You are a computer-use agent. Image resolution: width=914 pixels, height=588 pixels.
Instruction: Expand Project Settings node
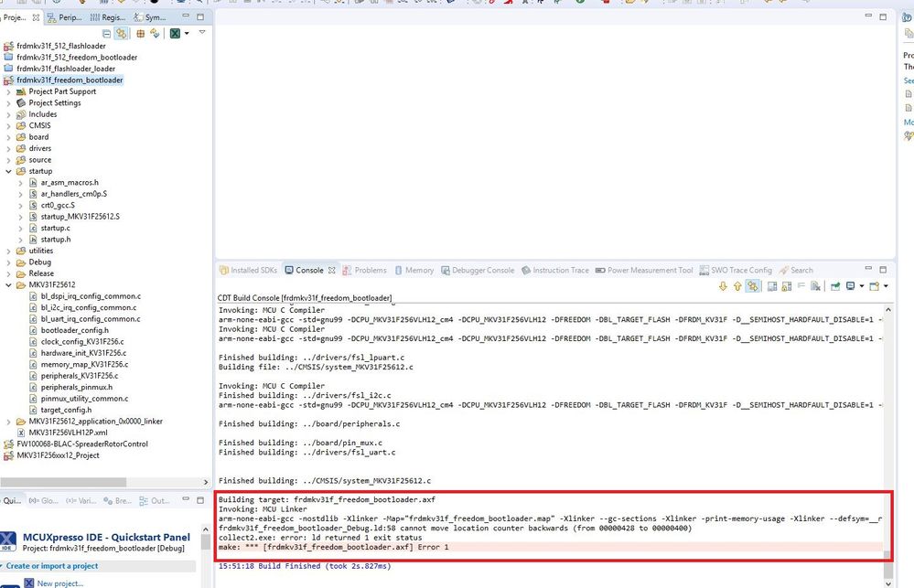(x=8, y=103)
